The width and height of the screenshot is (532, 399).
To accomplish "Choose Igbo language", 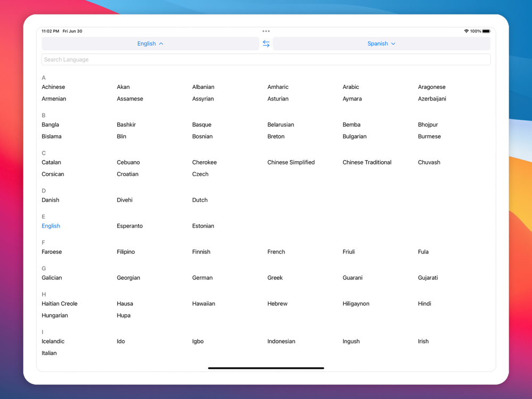I will pos(198,342).
